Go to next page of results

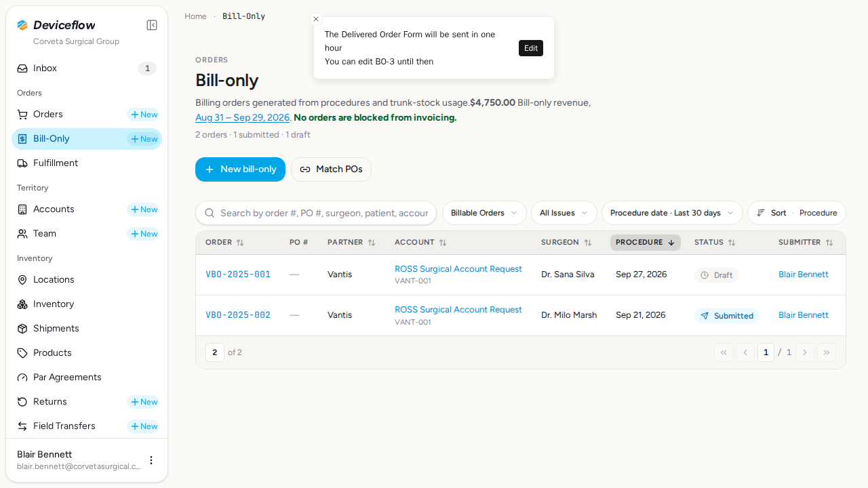click(805, 352)
